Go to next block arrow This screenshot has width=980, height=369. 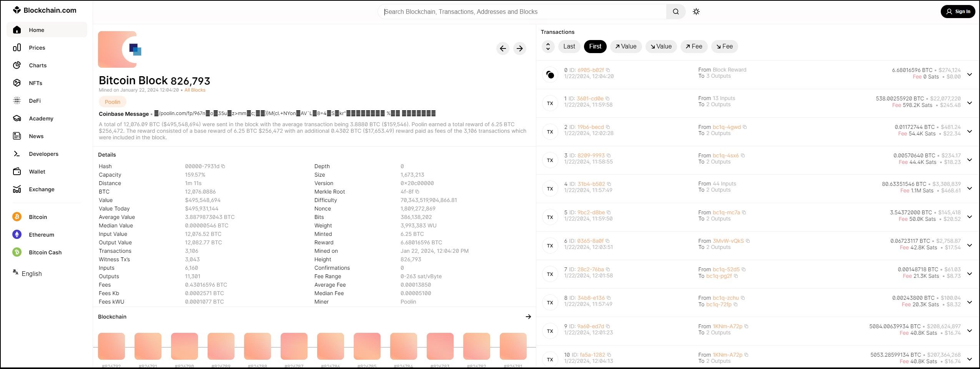pyautogui.click(x=519, y=48)
